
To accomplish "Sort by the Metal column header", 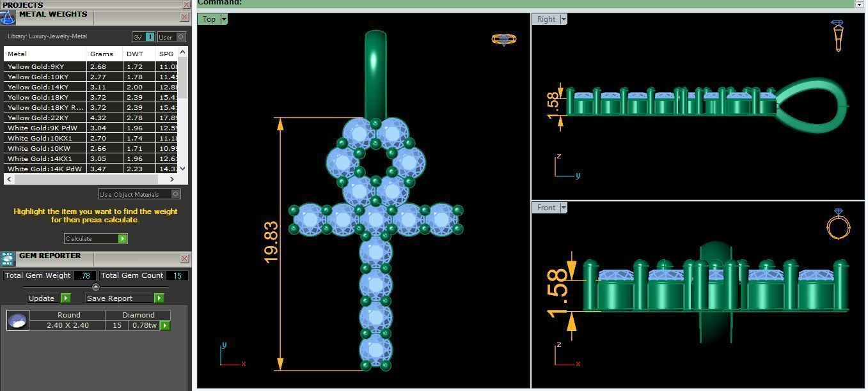I will point(45,54).
